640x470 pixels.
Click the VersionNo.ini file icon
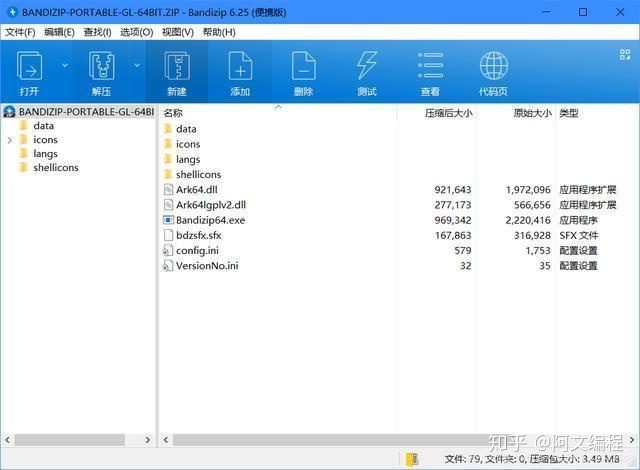pos(168,266)
